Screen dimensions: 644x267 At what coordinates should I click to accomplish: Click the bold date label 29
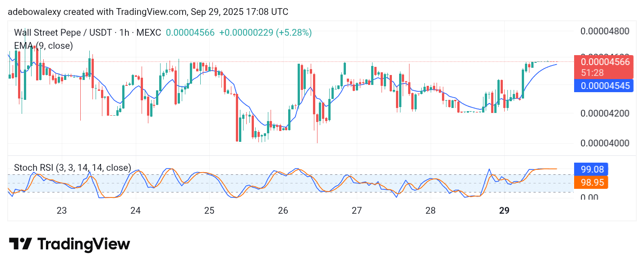(504, 210)
